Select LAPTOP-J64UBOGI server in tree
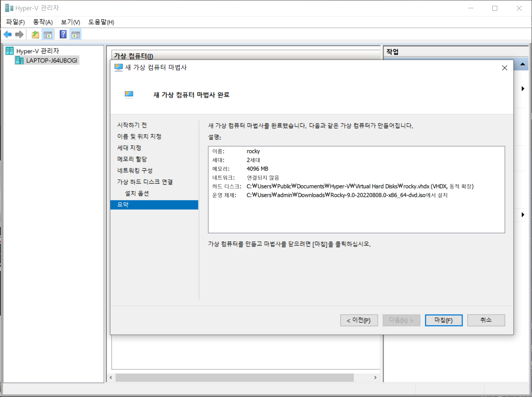 click(x=52, y=60)
